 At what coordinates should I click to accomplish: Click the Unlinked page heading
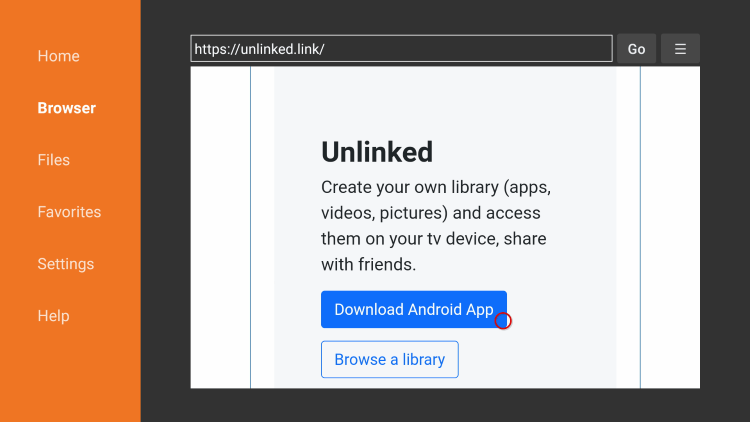click(377, 152)
